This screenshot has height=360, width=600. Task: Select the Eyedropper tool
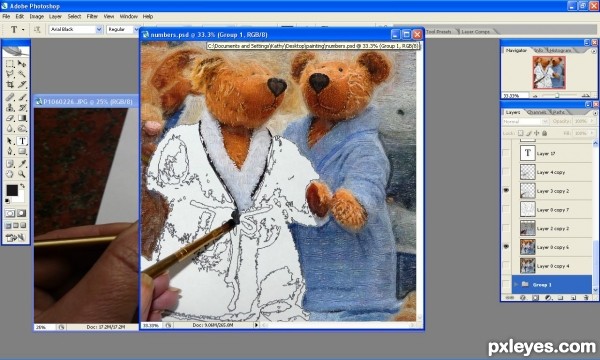tap(22, 164)
